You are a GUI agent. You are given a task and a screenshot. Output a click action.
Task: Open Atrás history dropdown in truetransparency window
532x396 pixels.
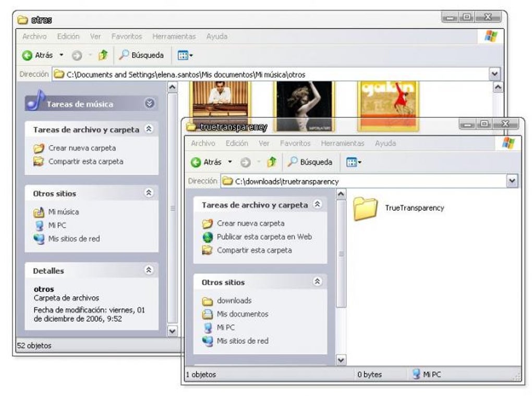[230, 162]
